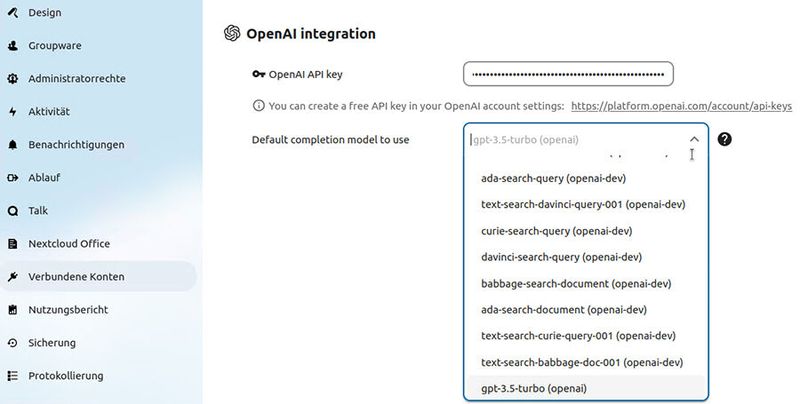The height and width of the screenshot is (404, 800).
Task: Click the Groupware person icon
Action: click(x=12, y=46)
